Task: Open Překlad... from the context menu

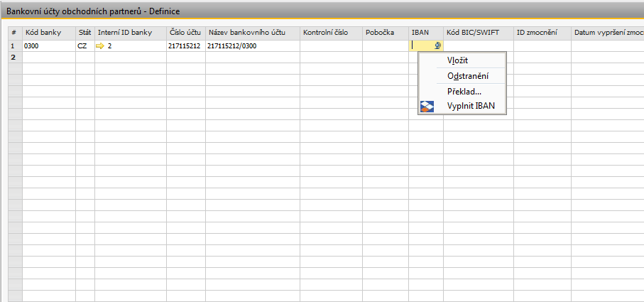Action: tap(464, 91)
